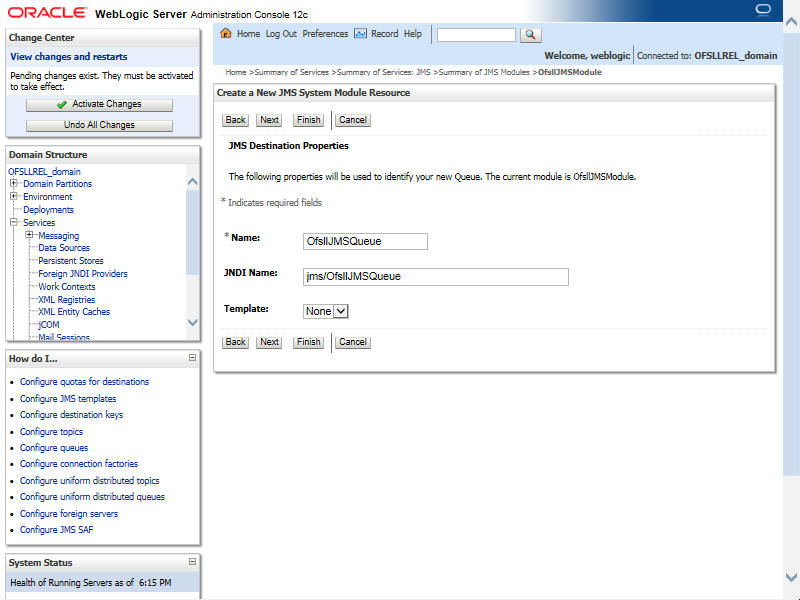Select Foreign JNDI Providers tree item
800x600 pixels.
click(x=83, y=274)
